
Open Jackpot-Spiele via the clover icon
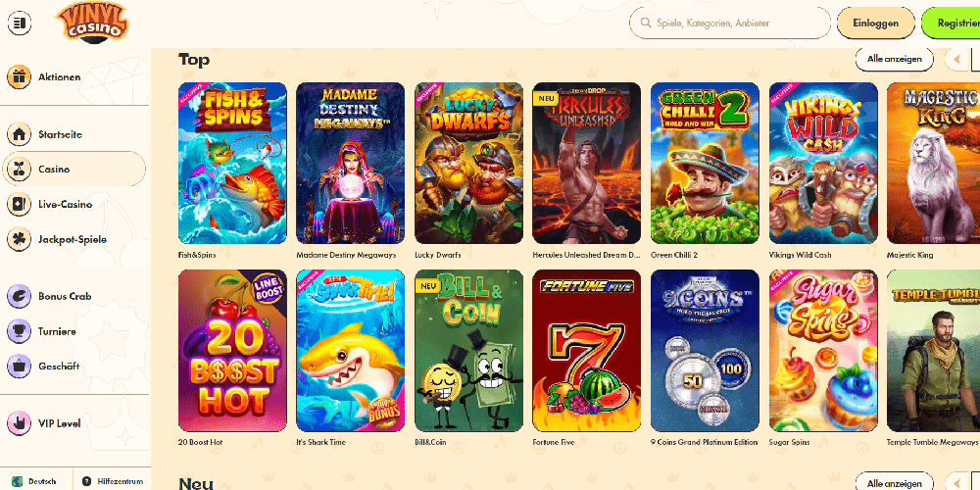[x=19, y=239]
